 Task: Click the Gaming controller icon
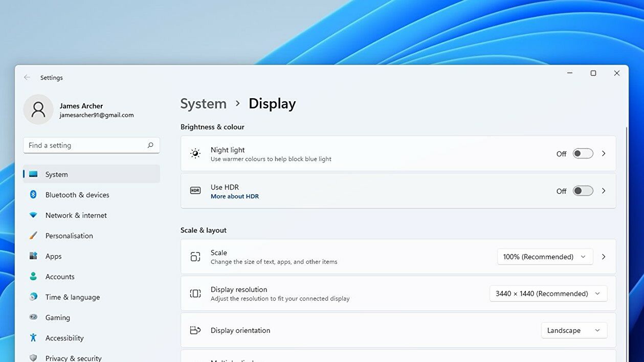coord(33,318)
